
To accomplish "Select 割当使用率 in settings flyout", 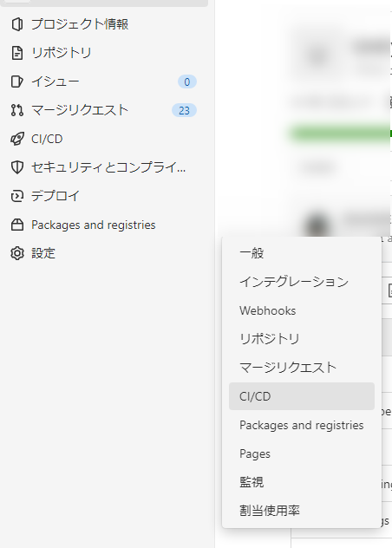I will [x=302, y=511].
